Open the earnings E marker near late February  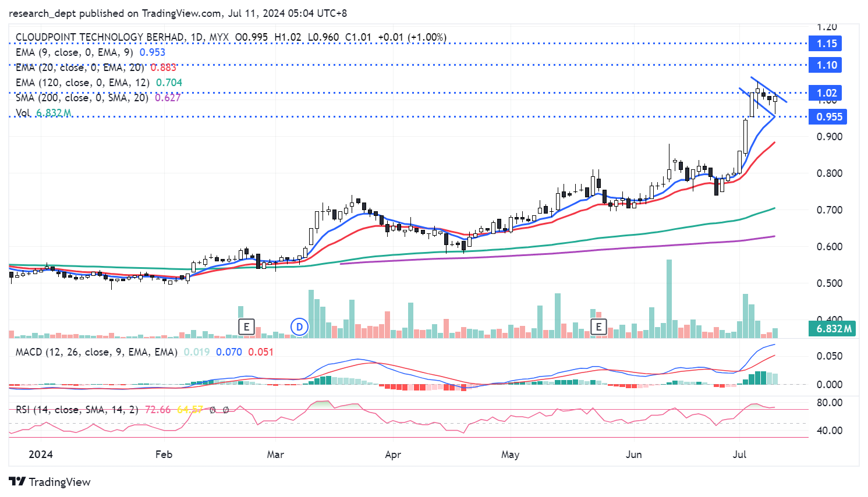pyautogui.click(x=246, y=327)
